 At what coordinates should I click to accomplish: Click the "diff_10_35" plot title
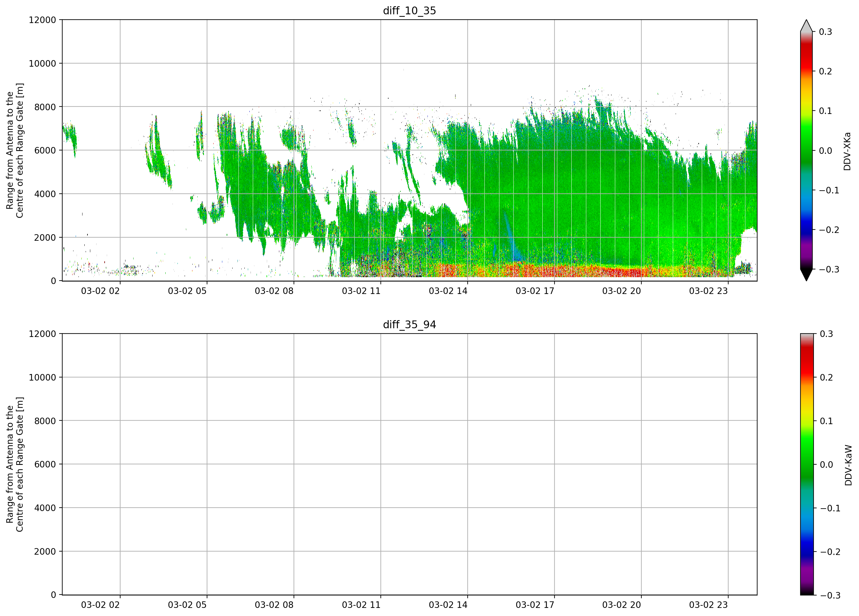tap(409, 11)
